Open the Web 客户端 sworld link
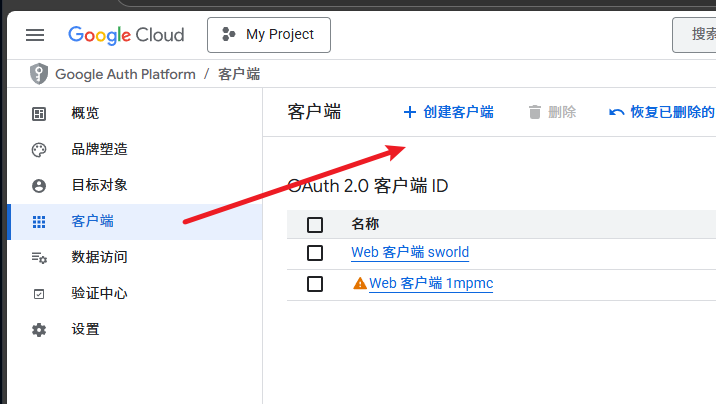Image resolution: width=716 pixels, height=404 pixels. click(410, 252)
